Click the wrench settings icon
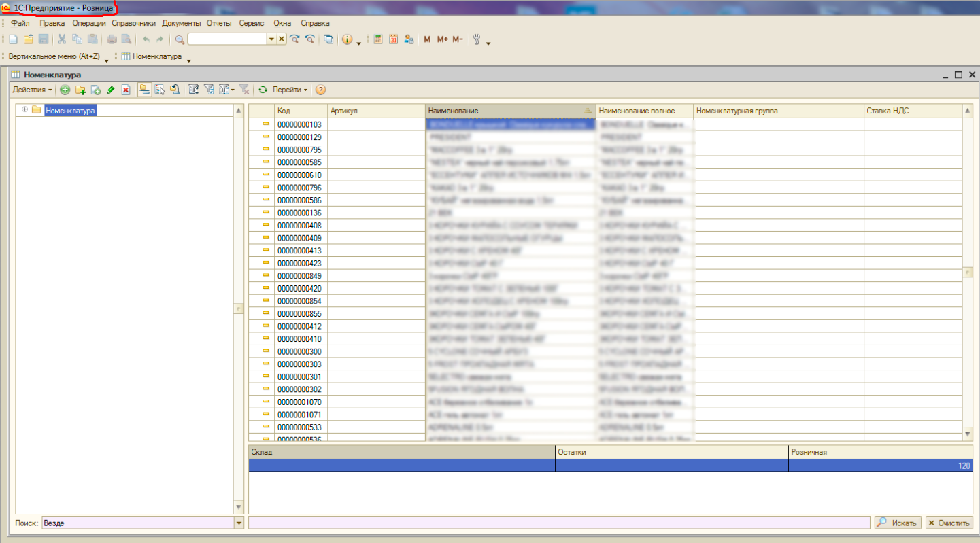 (x=477, y=39)
